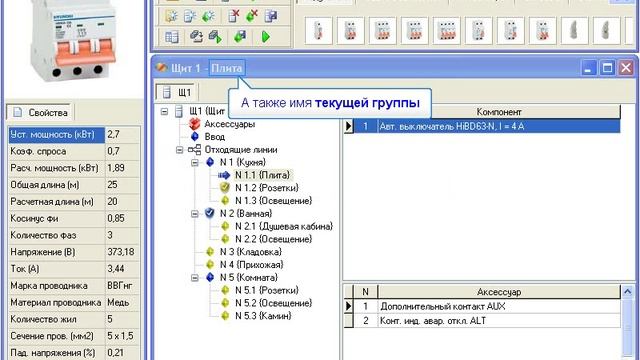Collapse the Щ1 root tree node

tap(164, 111)
